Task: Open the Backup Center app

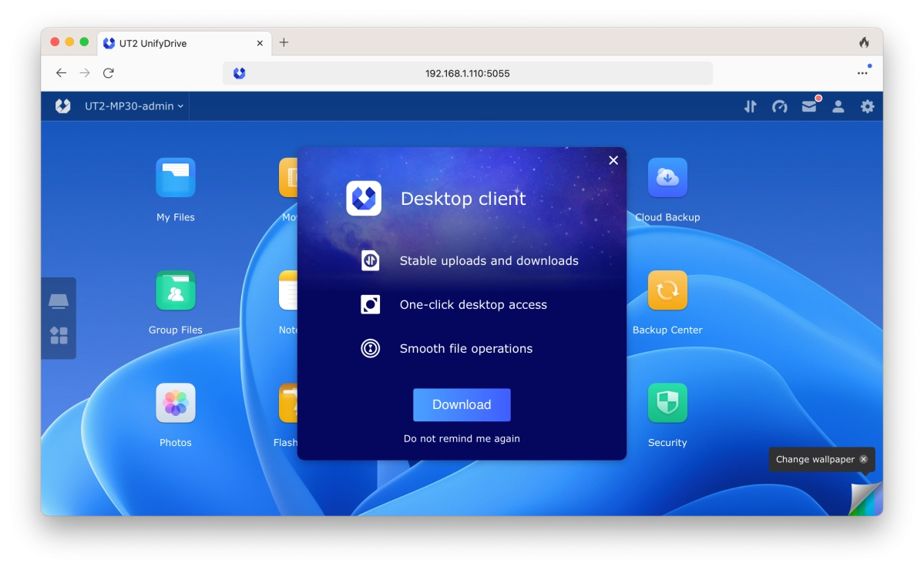Action: (x=667, y=290)
